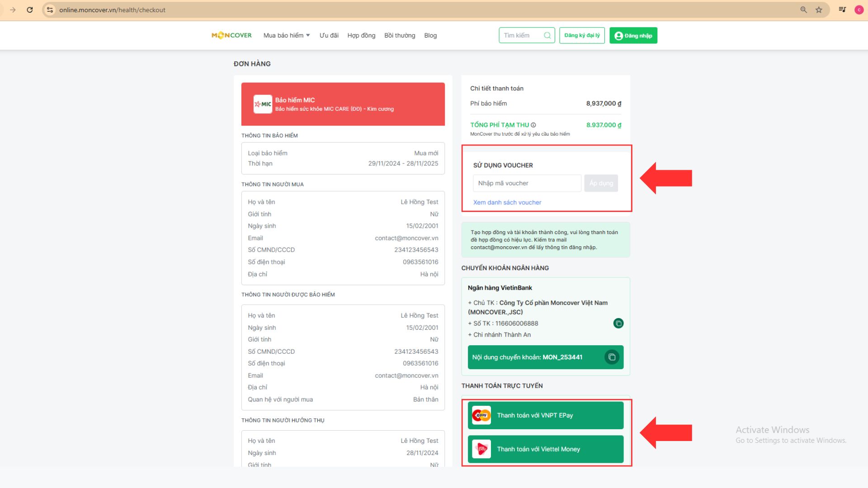Open site information icon in address bar
Image resolution: width=868 pixels, height=488 pixels.
pos(50,9)
